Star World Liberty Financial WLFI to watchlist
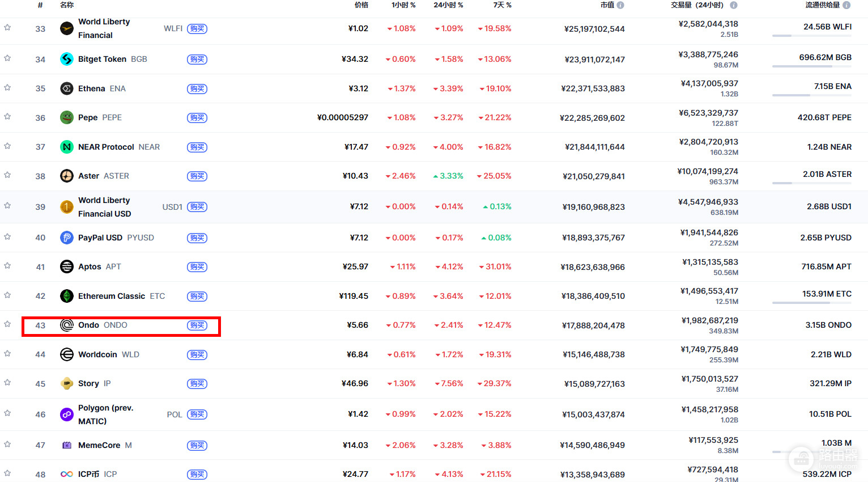The image size is (868, 482). click(7, 27)
